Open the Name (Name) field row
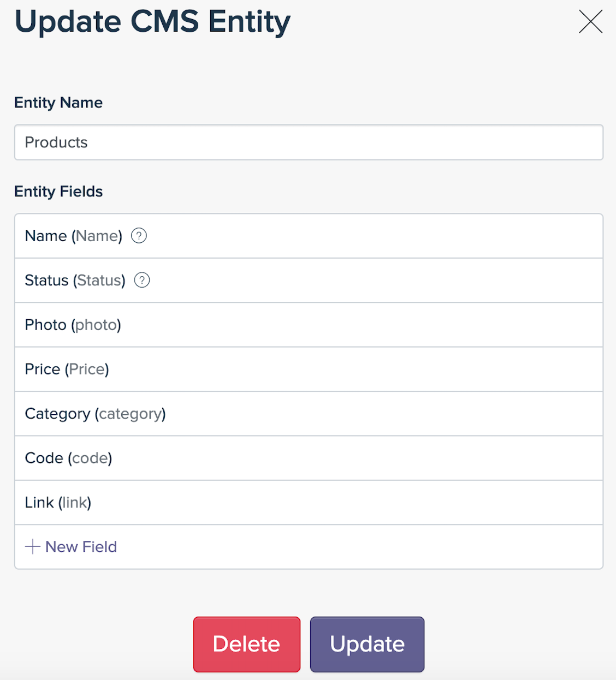 (x=309, y=236)
